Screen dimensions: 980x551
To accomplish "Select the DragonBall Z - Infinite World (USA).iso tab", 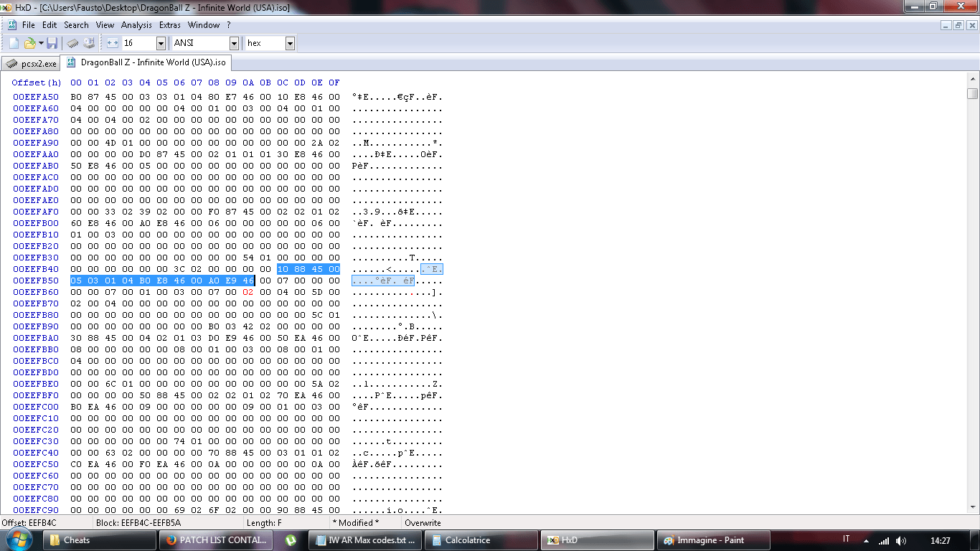I will pos(146,62).
